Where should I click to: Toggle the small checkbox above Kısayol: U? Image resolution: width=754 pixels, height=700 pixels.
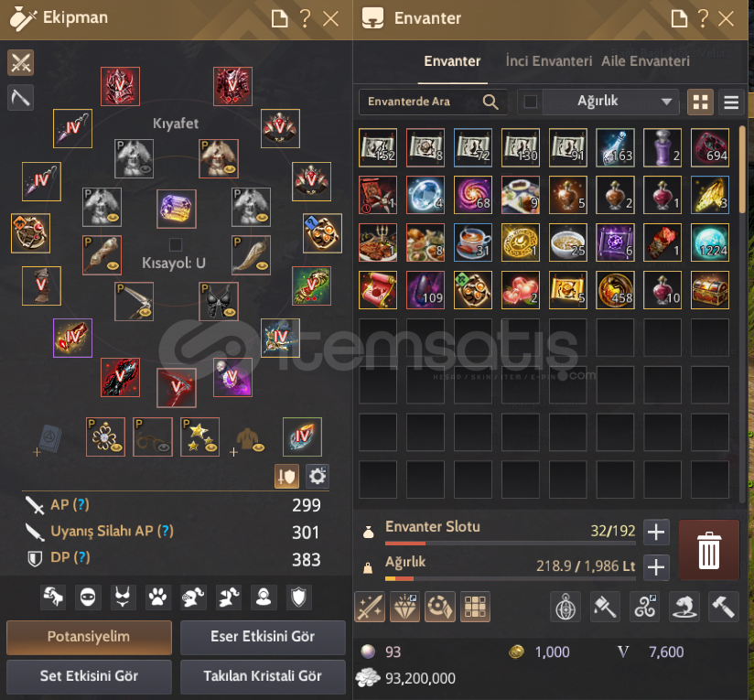point(176,244)
